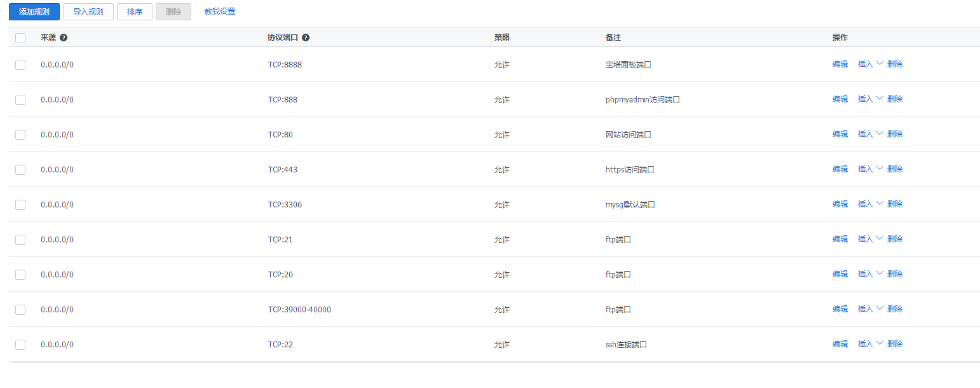The width and height of the screenshot is (980, 388).
Task: Click the phpmyadmin访问端口 remark text
Action: [643, 100]
